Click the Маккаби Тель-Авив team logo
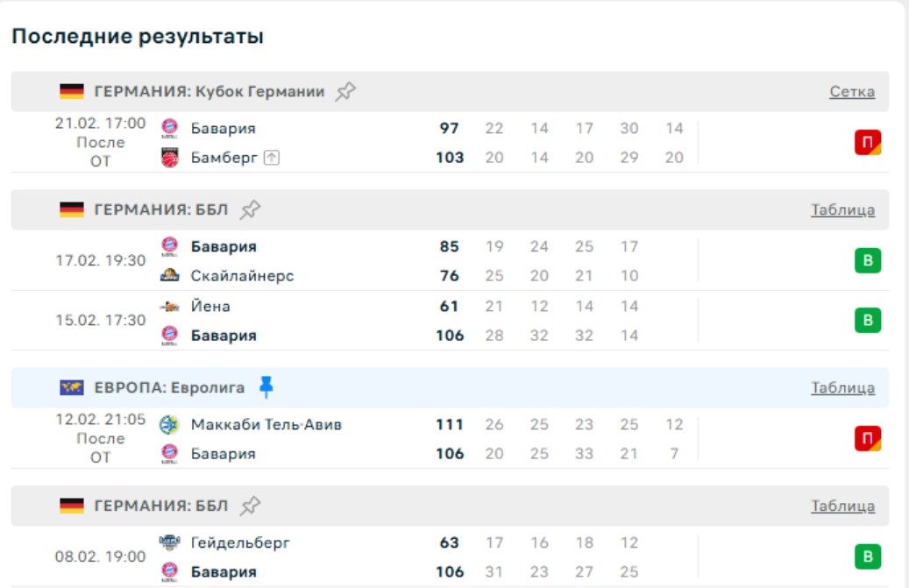Viewport: 909px width, 588px height. tap(170, 425)
